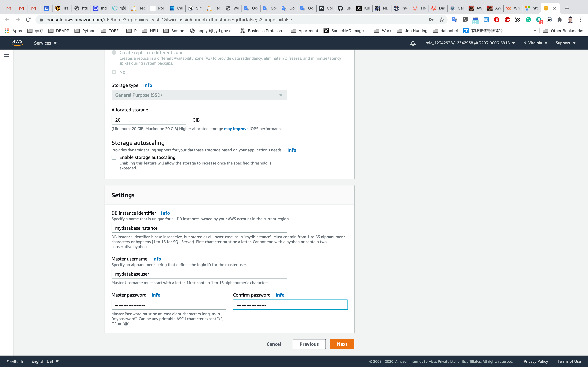Click the Master username input field
The image size is (588, 367).
click(x=199, y=274)
